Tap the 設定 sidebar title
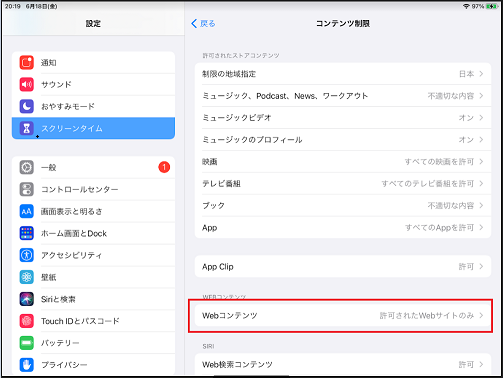Screen dimensions: 503x378 pyautogui.click(x=93, y=24)
